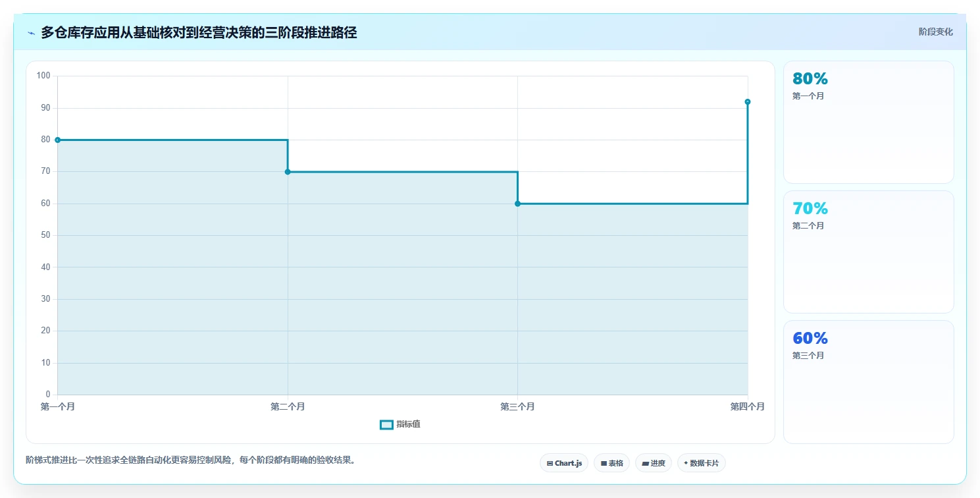This screenshot has height=498, width=980.
Task: Click the 指标值 legend color box
Action: 387,424
